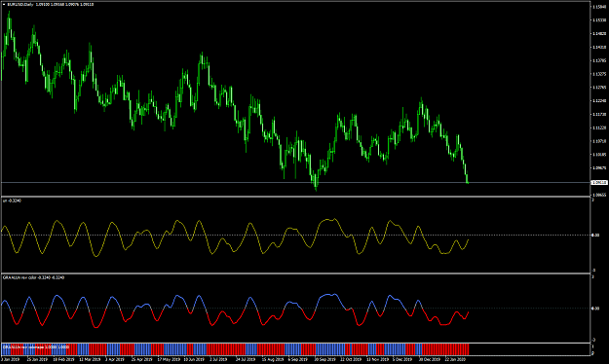Viewport: 609px width, 364px height.
Task: Click the '25 Jan 2019' date label
Action: coord(37,359)
